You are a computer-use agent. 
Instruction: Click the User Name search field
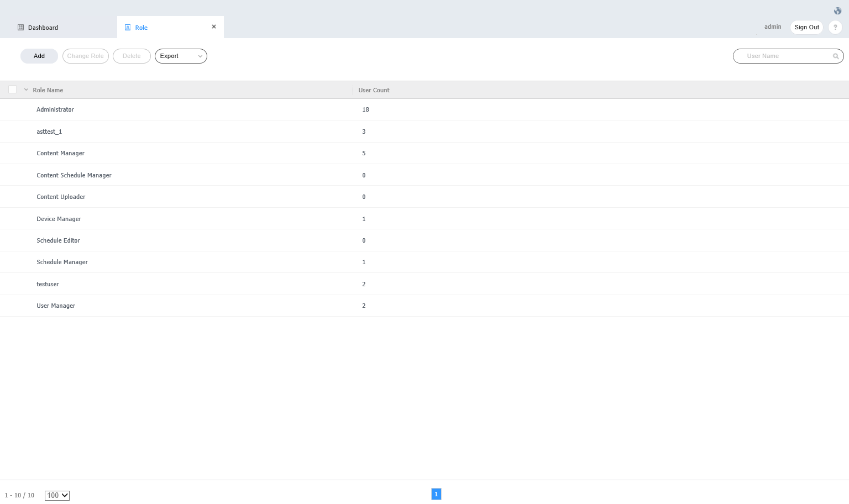(x=785, y=56)
